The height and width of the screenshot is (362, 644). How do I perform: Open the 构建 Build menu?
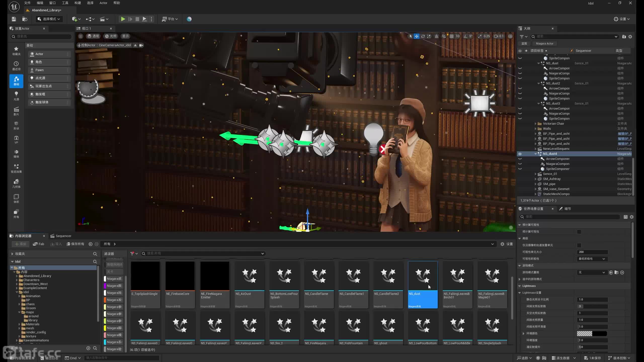click(78, 3)
